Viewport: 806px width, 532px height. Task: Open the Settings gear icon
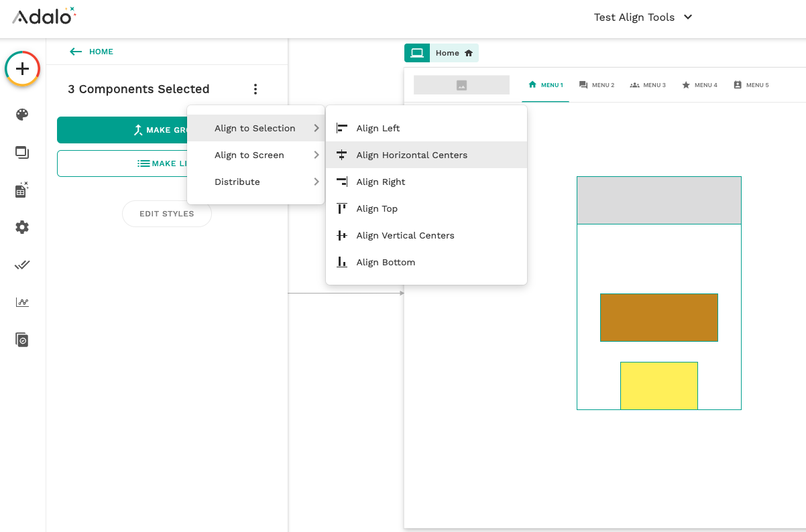tap(22, 227)
